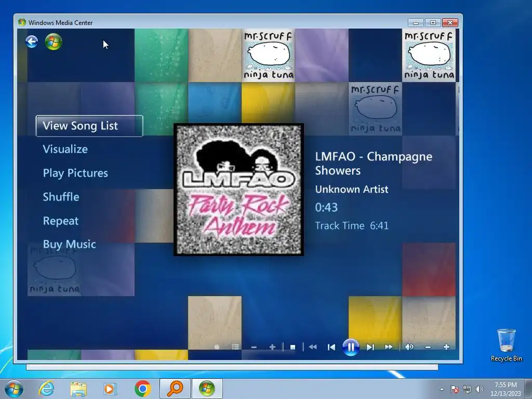
Task: Skip to the previous track
Action: pos(331,347)
